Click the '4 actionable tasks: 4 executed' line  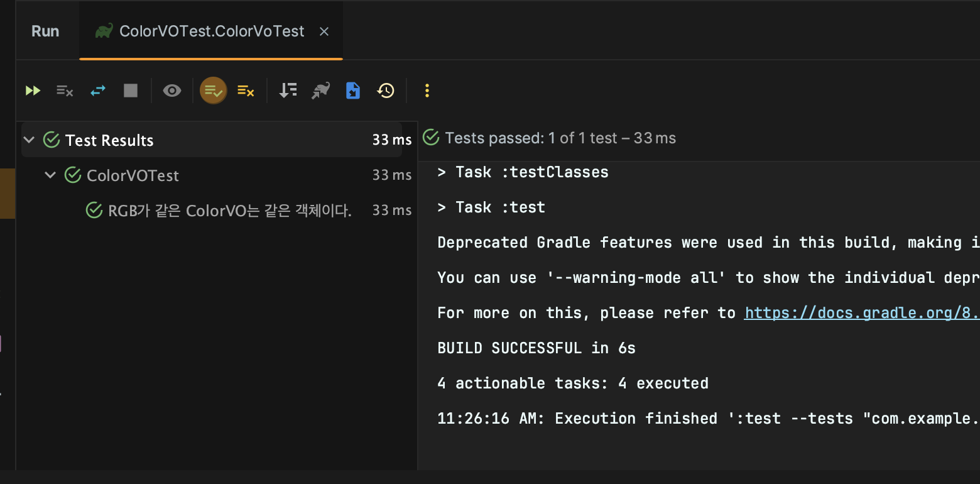click(x=573, y=383)
